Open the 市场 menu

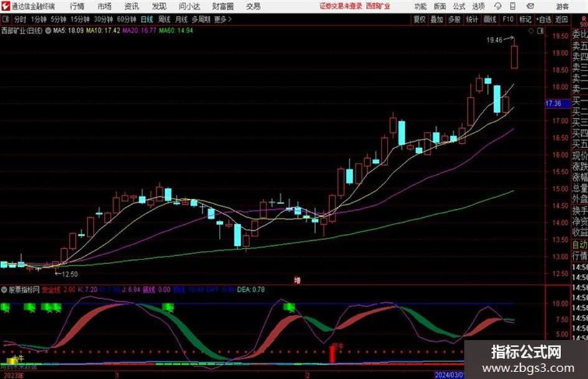[x=105, y=6]
